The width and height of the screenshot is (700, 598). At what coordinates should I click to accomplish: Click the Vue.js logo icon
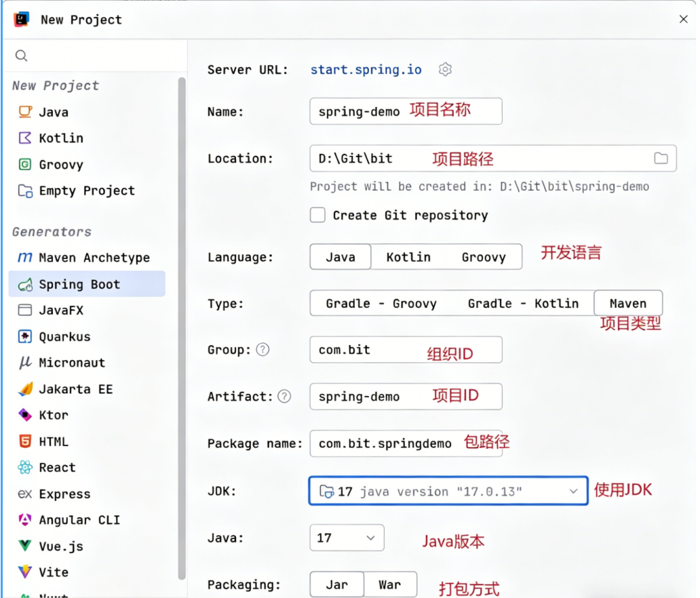click(25, 546)
